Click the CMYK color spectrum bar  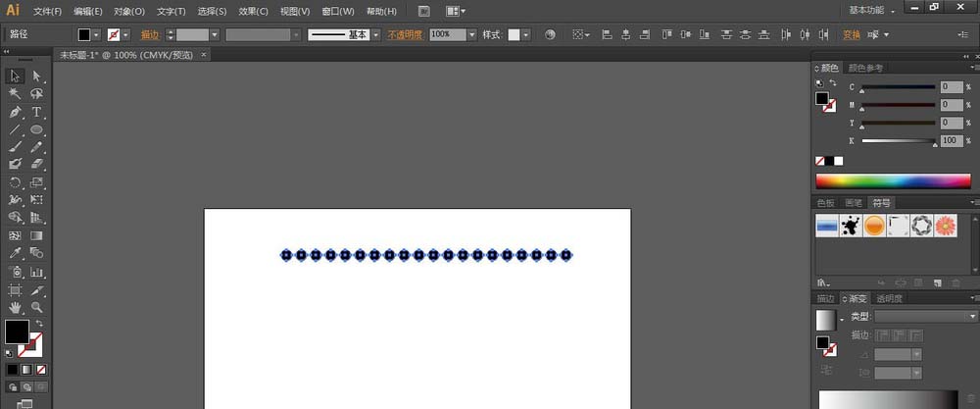[x=893, y=180]
